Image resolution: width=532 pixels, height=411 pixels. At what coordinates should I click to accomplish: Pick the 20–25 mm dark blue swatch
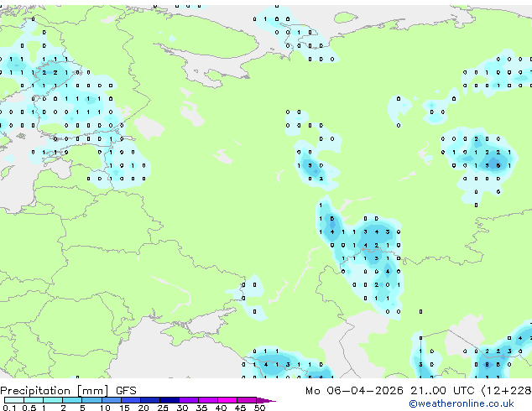coord(150,400)
